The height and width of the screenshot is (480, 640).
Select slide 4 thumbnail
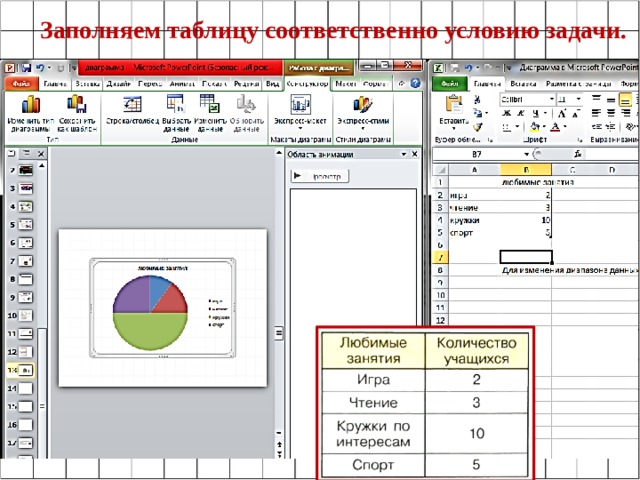pyautogui.click(x=25, y=207)
